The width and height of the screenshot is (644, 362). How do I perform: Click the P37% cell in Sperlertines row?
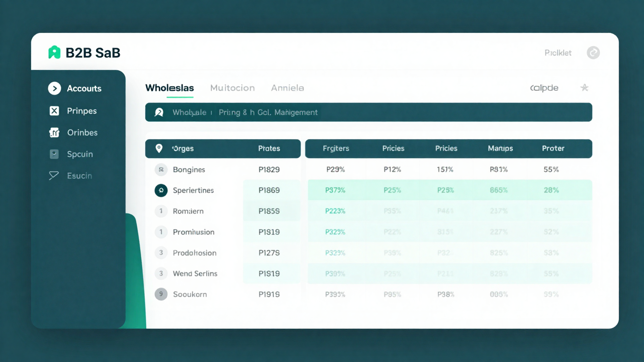tap(335, 190)
